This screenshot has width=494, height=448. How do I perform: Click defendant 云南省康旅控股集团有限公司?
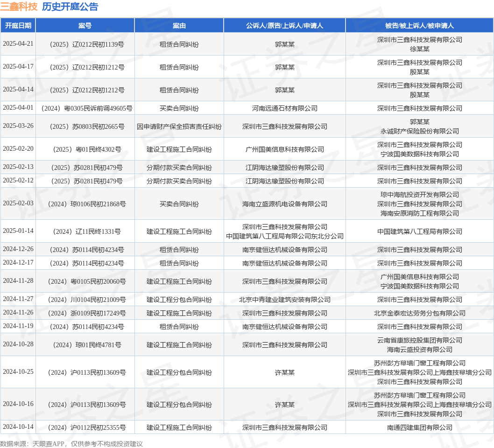click(x=419, y=340)
